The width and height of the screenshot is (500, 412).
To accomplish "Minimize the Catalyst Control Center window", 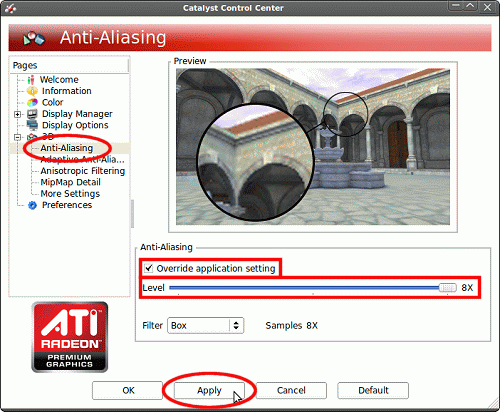I will pyautogui.click(x=456, y=6).
